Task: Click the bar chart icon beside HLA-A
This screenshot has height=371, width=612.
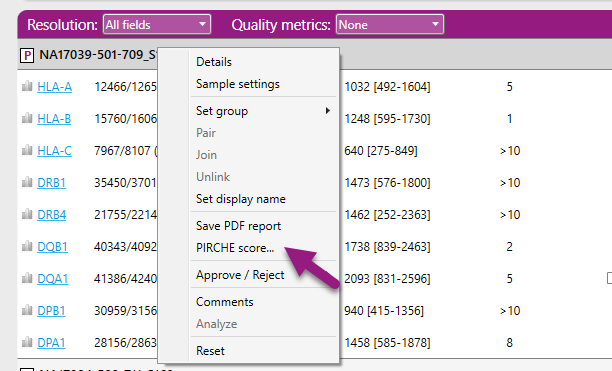Action: tap(27, 86)
